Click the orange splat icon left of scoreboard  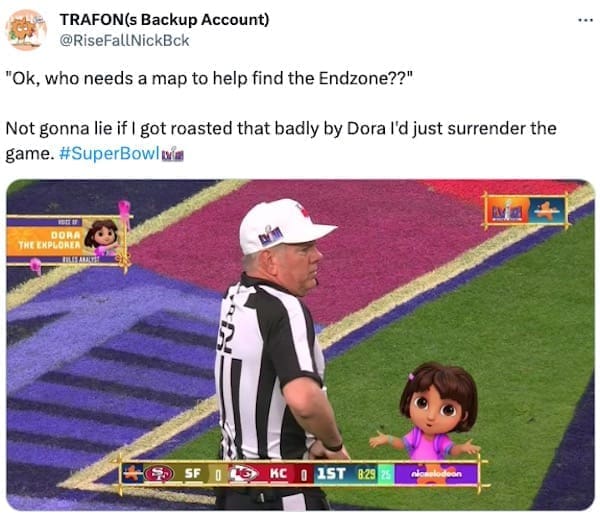point(132,474)
